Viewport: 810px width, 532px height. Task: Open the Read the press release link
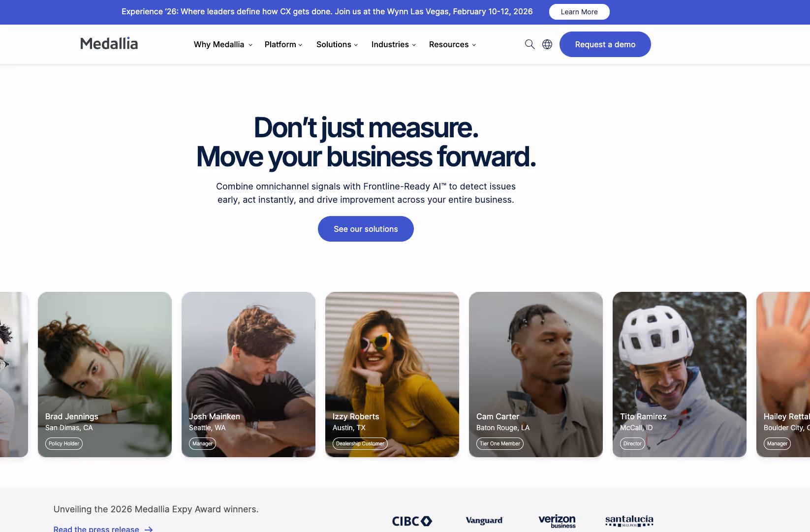pos(96,529)
